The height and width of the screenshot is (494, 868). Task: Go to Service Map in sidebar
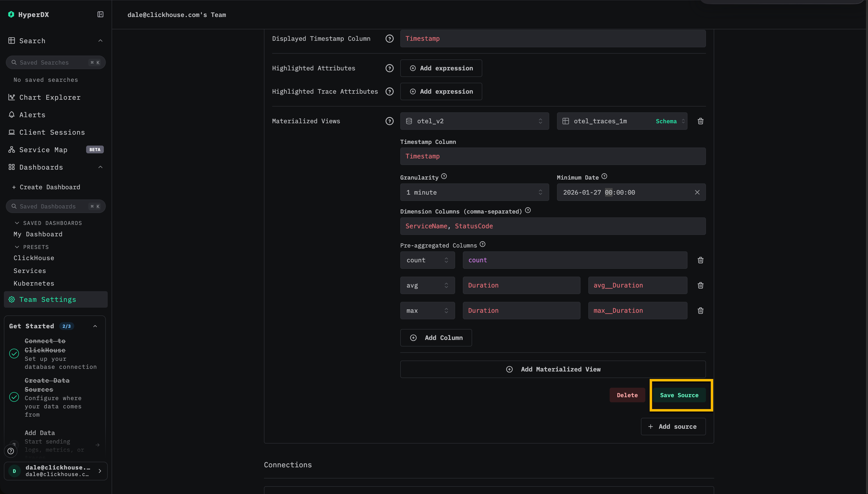(43, 150)
